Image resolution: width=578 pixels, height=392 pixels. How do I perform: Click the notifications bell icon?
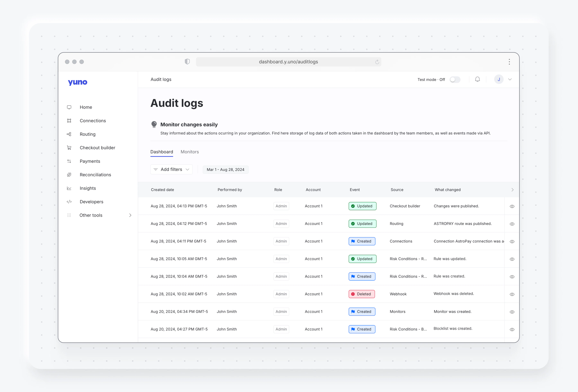click(477, 79)
